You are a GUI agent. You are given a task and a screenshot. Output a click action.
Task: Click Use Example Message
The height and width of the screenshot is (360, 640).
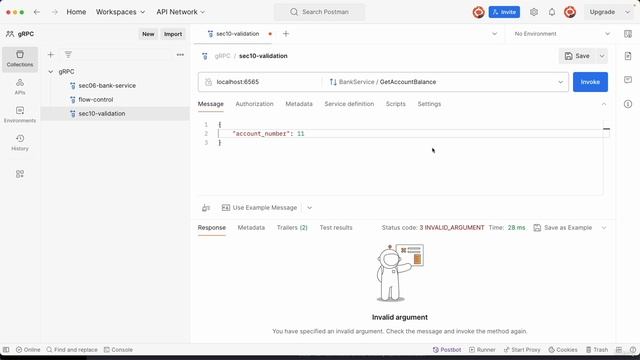[259, 208]
